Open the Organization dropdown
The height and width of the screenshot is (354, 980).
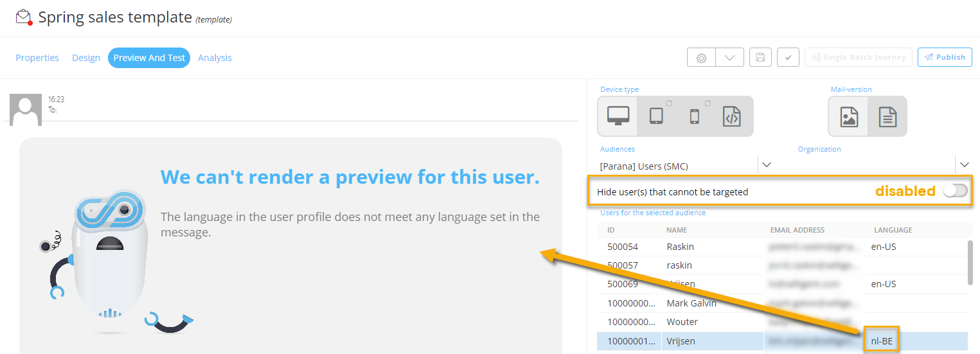point(964,165)
